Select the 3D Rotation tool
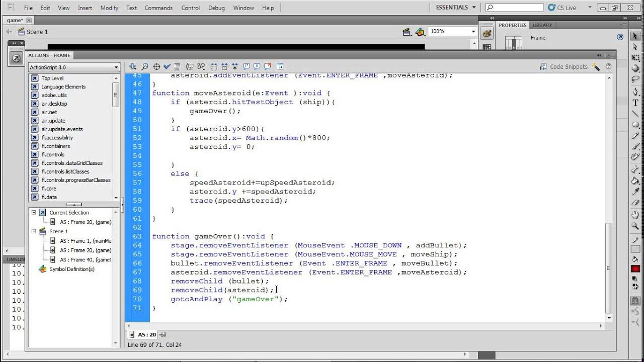 click(x=635, y=68)
